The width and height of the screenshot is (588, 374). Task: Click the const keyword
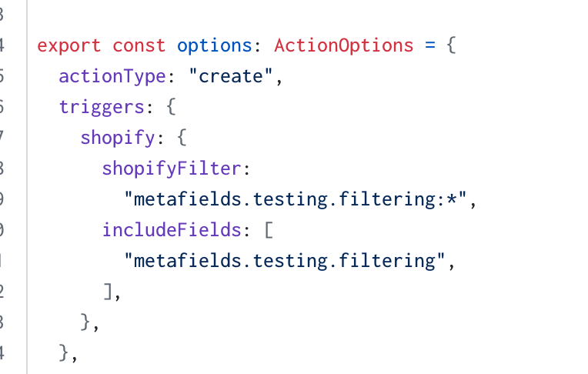(x=139, y=46)
